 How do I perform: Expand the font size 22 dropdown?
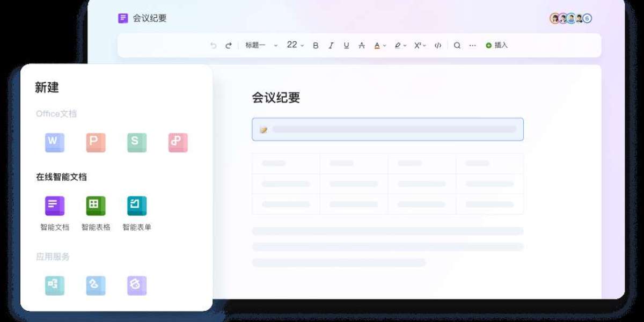point(295,45)
